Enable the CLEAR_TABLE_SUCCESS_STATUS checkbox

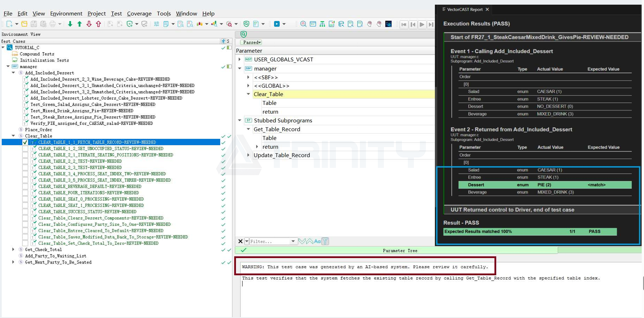point(25,212)
